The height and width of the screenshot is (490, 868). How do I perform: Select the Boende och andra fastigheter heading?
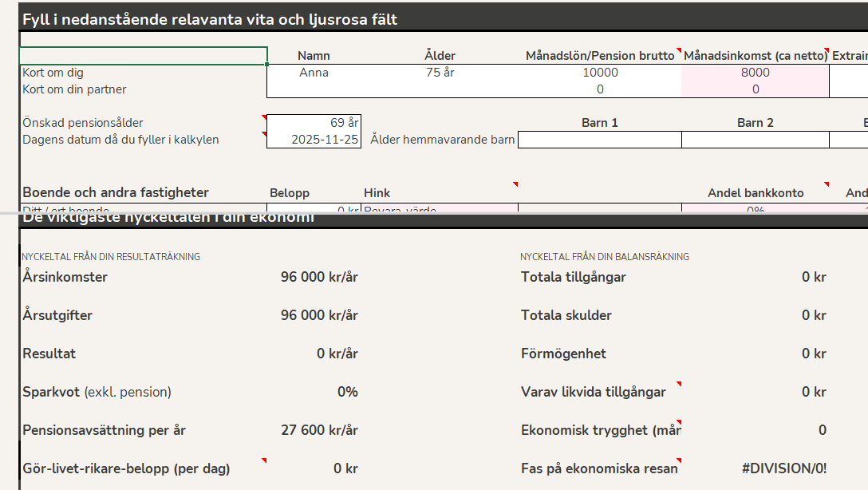click(116, 192)
